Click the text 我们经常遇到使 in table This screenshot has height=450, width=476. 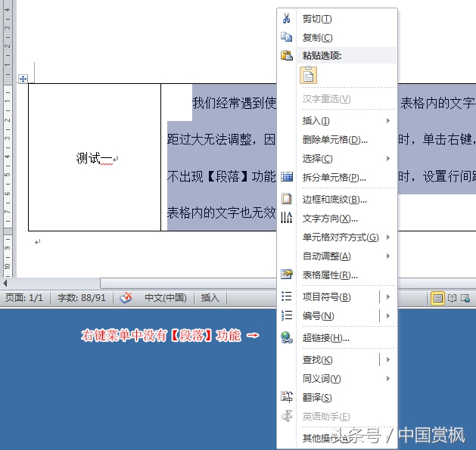(235, 103)
